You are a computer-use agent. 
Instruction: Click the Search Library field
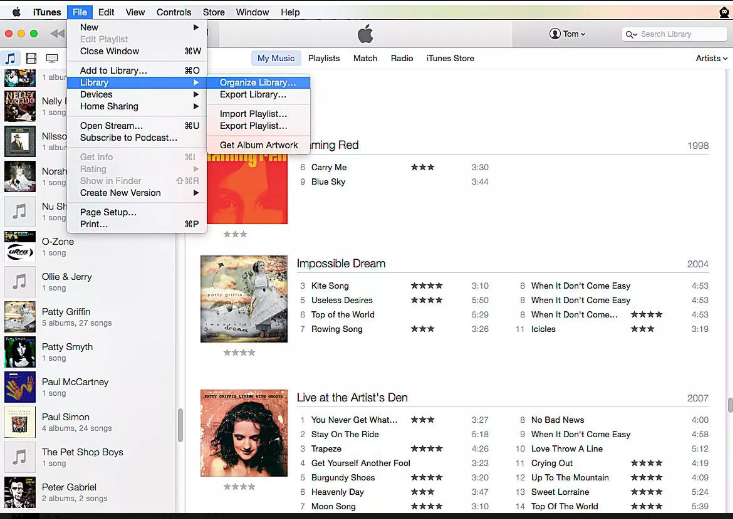tap(674, 34)
